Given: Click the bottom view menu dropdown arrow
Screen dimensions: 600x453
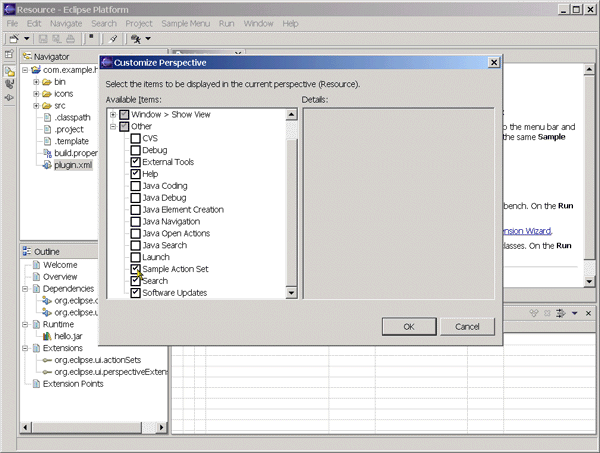Looking at the screenshot, I should 574,313.
